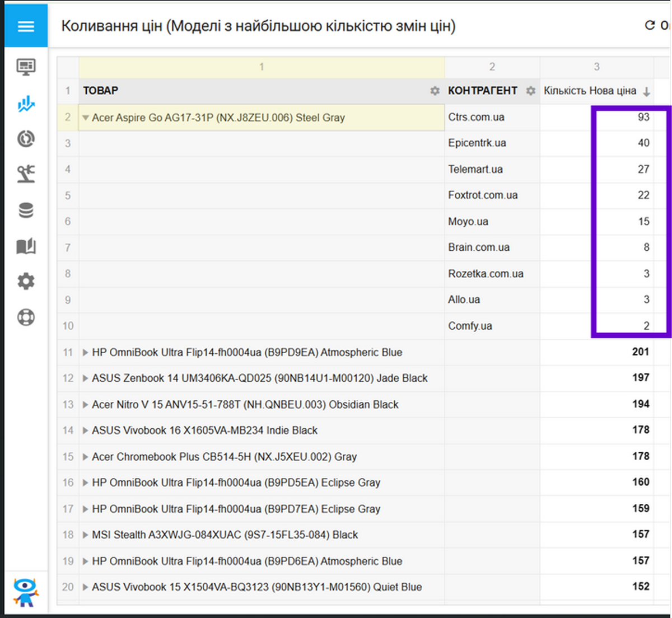Open the lifebuoy support sidebar icon
This screenshot has height=618, width=672.
pos(26,317)
